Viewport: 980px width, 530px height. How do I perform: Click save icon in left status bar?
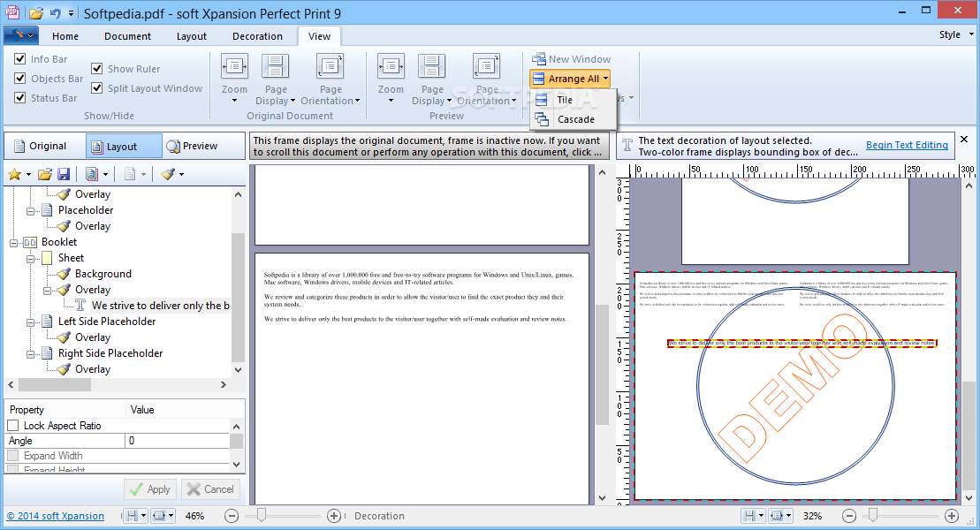[x=132, y=516]
